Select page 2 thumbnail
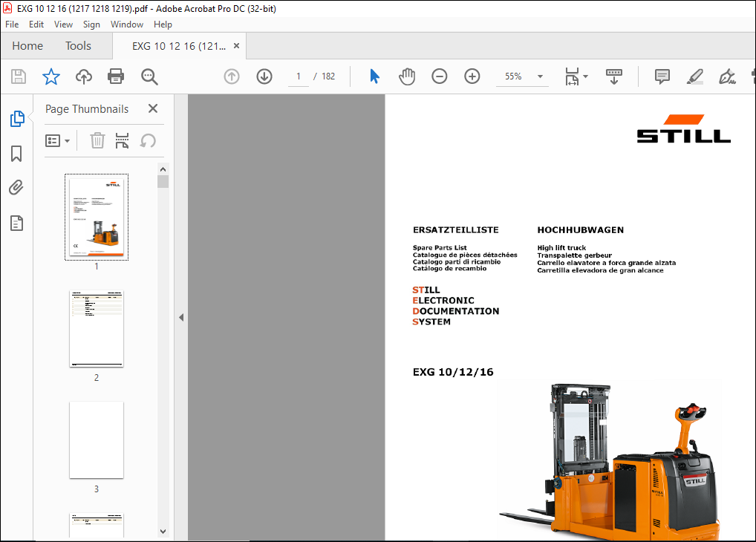The height and width of the screenshot is (542, 756). [97, 329]
